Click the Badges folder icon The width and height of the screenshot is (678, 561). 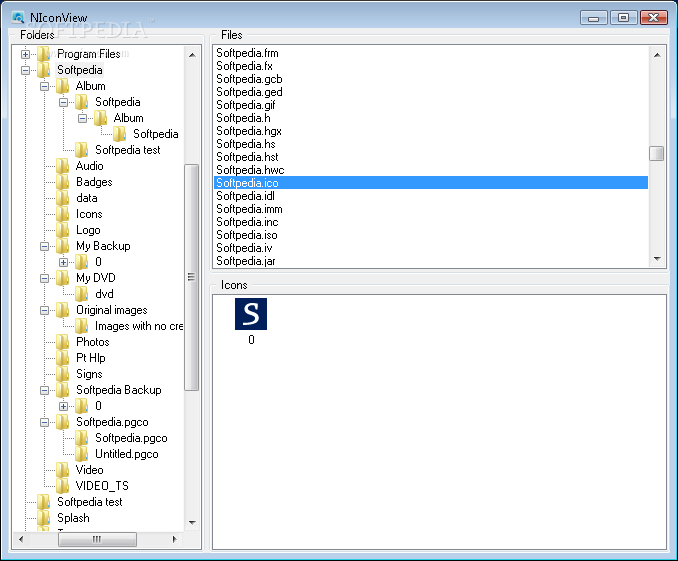pyautogui.click(x=63, y=182)
